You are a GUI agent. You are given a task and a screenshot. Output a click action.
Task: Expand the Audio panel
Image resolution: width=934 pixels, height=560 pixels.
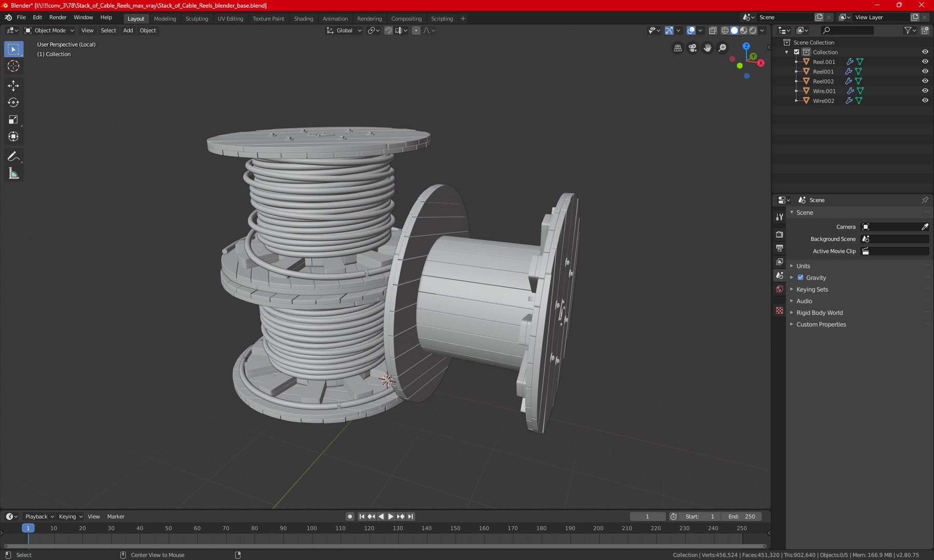click(x=804, y=301)
